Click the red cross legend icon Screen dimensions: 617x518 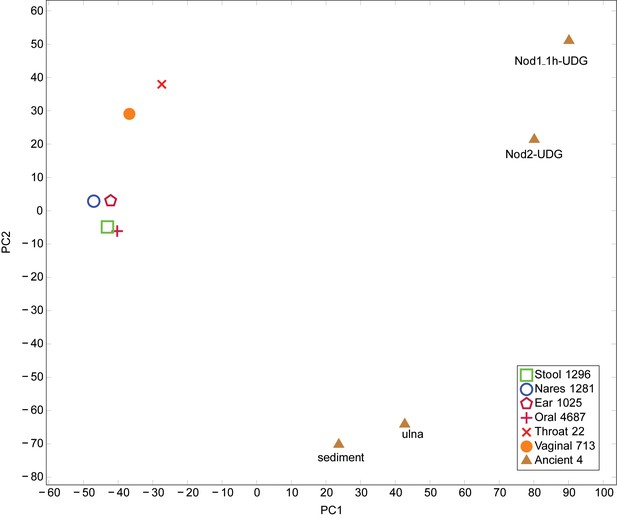(526, 432)
